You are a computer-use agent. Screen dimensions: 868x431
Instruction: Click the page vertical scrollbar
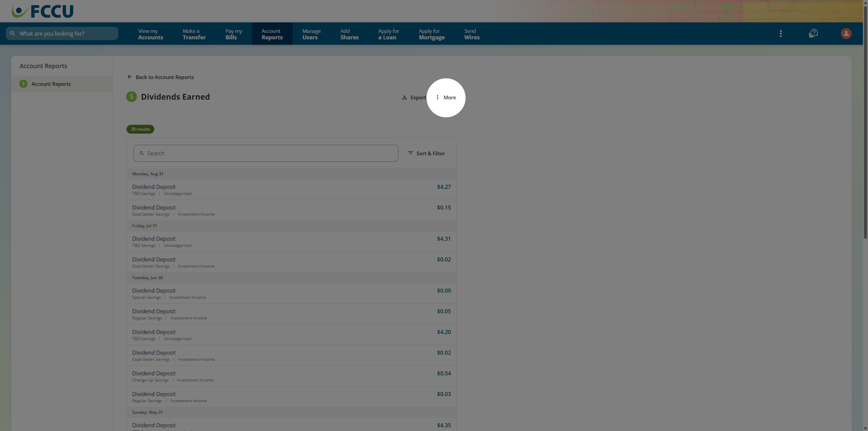click(865, 122)
